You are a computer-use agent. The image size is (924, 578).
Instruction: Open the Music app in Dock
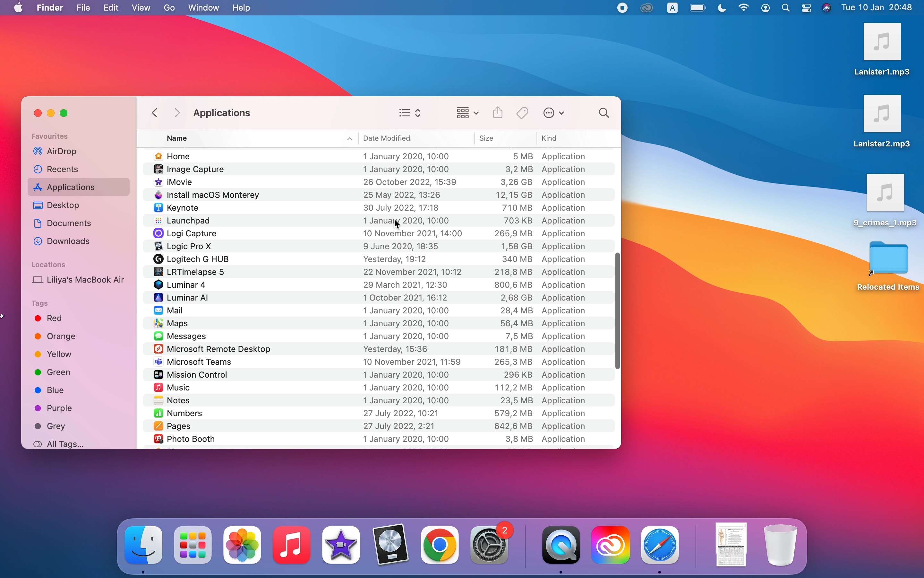[x=292, y=545]
